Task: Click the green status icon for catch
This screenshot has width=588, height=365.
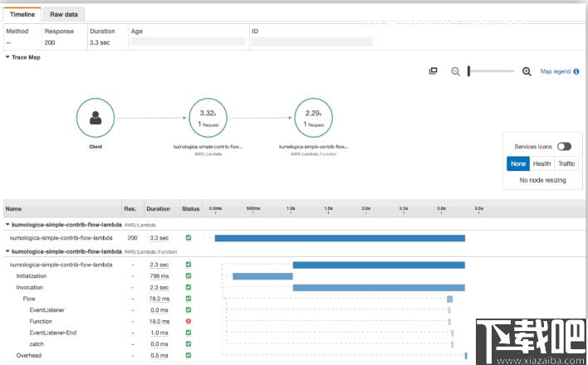Action: pos(189,343)
